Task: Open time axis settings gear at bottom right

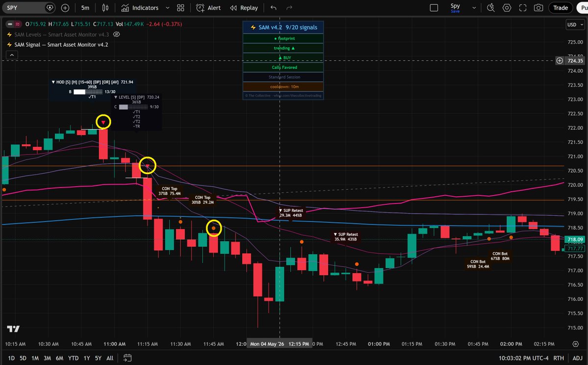Action: [576, 343]
